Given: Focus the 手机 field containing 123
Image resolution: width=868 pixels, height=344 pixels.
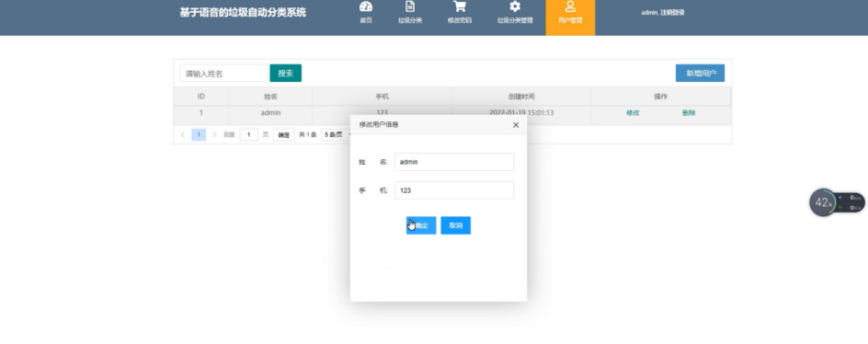Looking at the screenshot, I should click(454, 190).
